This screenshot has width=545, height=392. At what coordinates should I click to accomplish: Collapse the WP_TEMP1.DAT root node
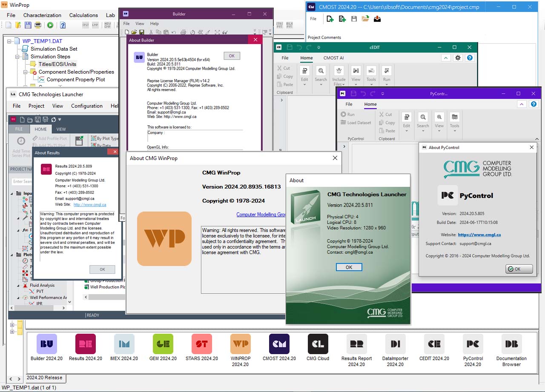pos(10,41)
